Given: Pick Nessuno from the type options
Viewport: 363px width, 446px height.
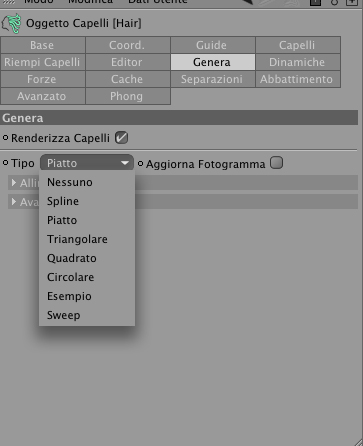Looking at the screenshot, I should point(70,182).
